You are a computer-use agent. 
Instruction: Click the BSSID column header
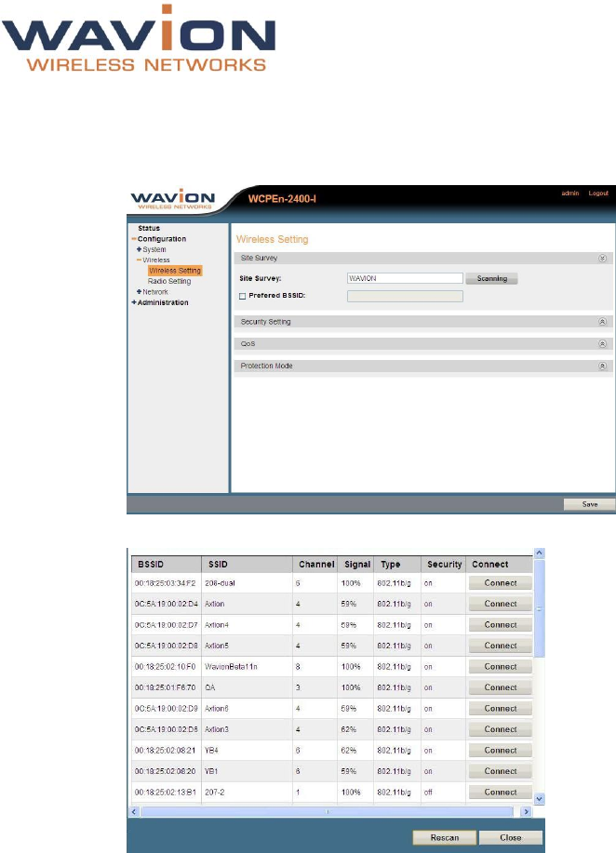coord(167,565)
